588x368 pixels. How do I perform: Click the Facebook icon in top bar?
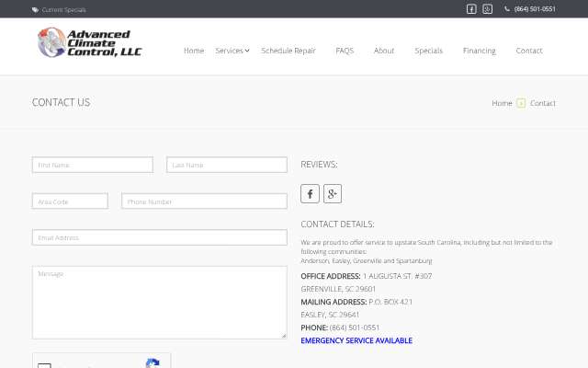(x=471, y=9)
